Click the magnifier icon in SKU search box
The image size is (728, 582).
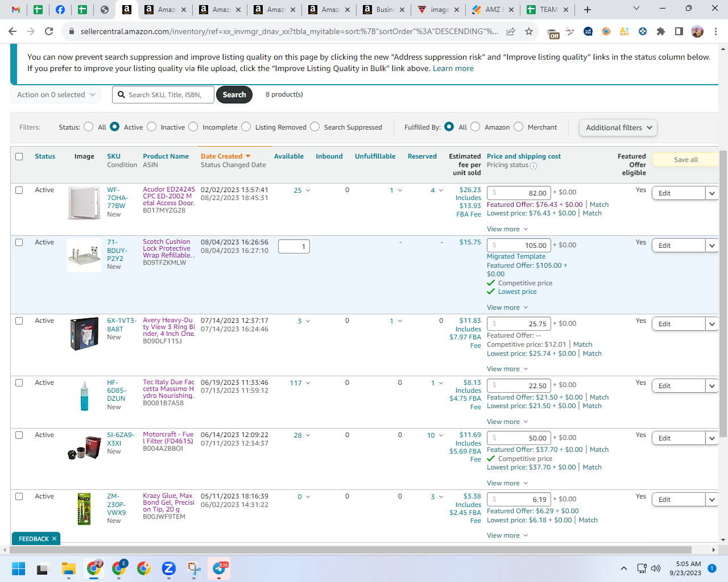[x=121, y=95]
